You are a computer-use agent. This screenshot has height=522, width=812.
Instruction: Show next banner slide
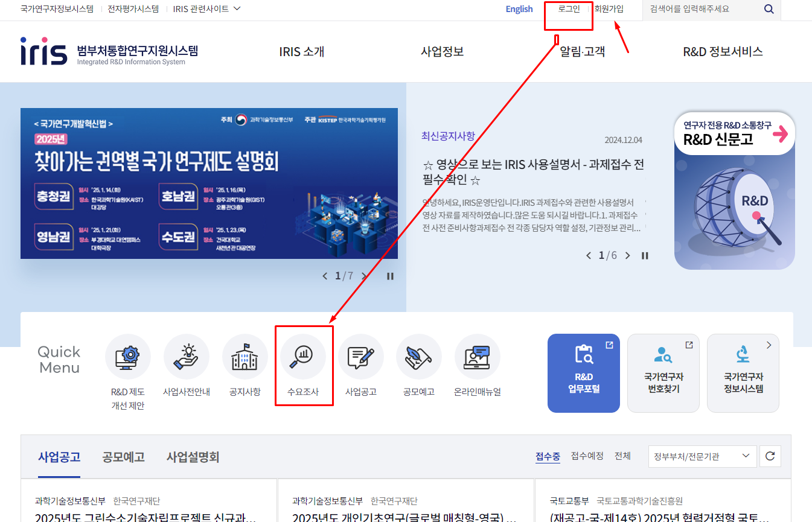pos(363,276)
